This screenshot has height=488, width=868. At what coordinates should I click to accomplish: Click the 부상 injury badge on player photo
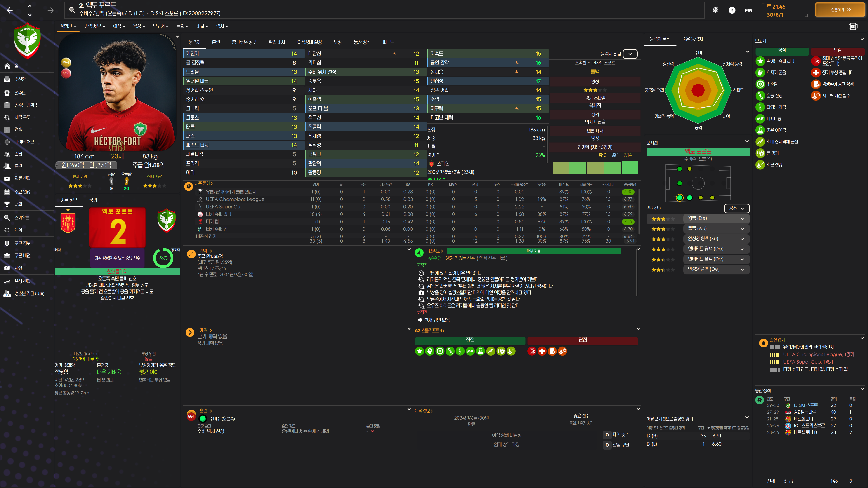66,73
